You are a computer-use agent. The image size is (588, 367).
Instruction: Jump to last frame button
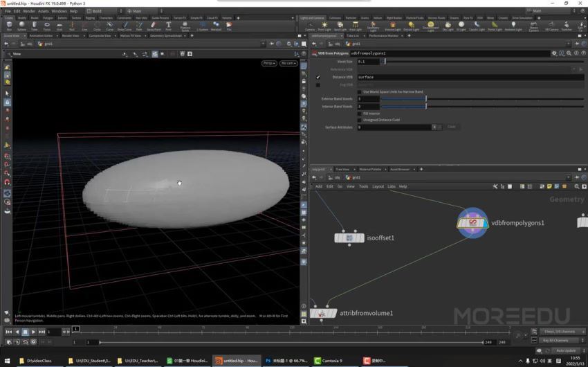tap(42, 332)
